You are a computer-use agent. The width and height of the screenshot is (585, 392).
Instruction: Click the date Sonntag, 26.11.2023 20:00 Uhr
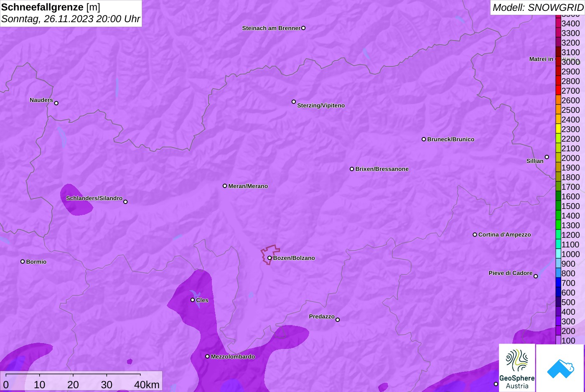71,19
